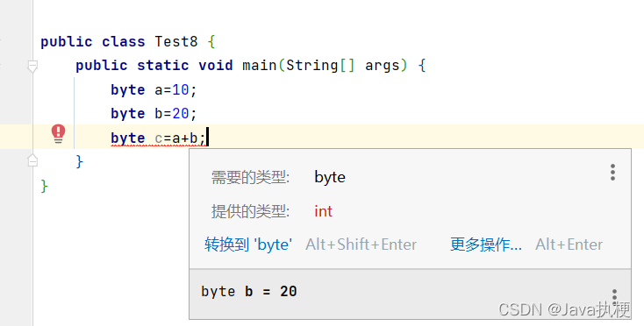Click the red int provided type text
Viewport: 644px width, 326px height.
323,211
